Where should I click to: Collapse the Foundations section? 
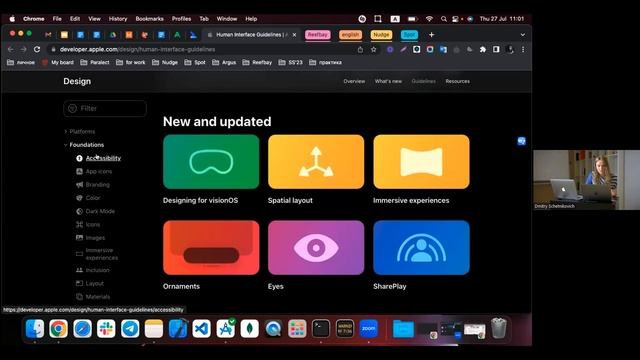[x=87, y=145]
